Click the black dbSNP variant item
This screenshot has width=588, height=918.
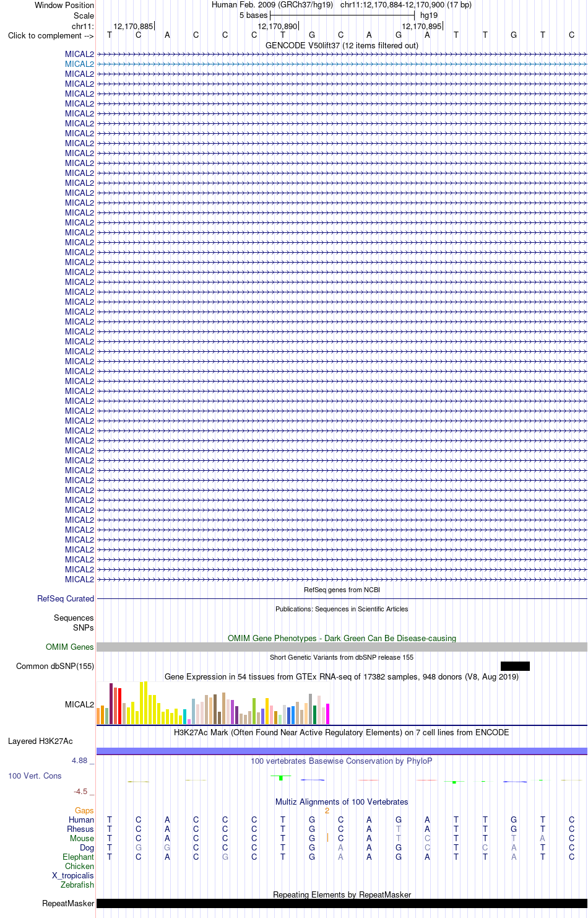515,666
